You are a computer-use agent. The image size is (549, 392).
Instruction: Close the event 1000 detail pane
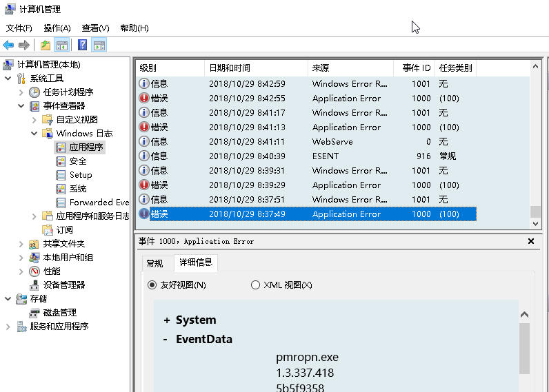pos(531,241)
